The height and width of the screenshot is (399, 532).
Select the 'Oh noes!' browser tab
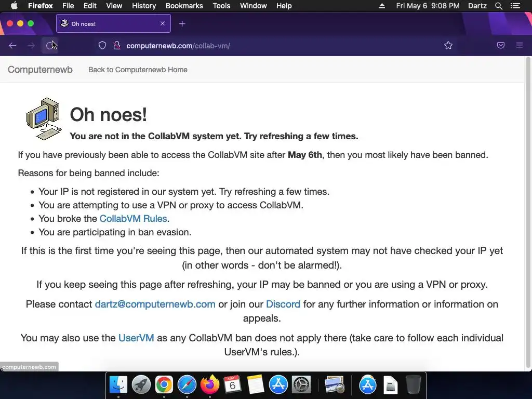tap(113, 23)
